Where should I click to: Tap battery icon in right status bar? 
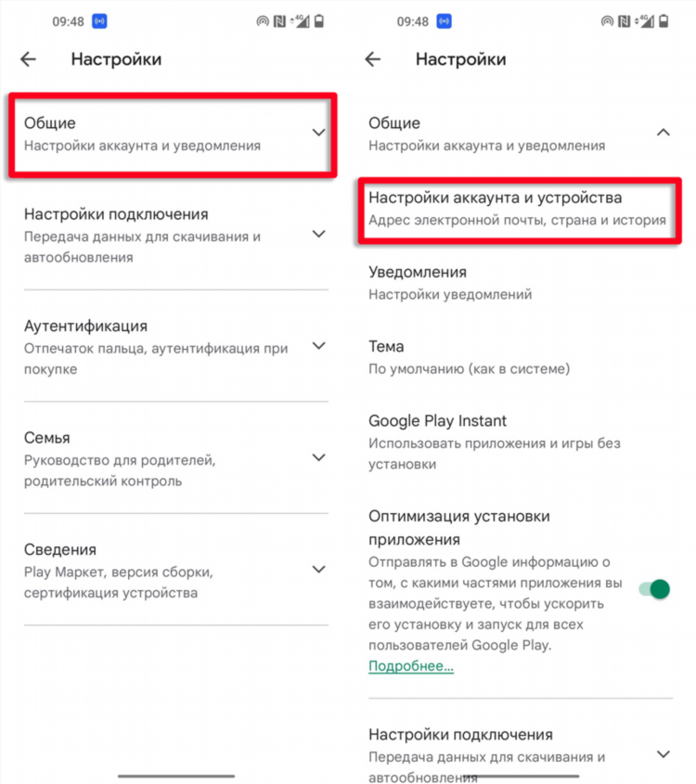point(664,21)
